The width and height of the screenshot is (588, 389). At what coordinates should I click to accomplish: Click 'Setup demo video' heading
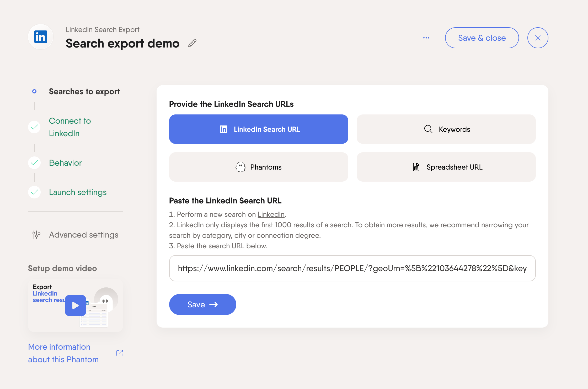(62, 268)
